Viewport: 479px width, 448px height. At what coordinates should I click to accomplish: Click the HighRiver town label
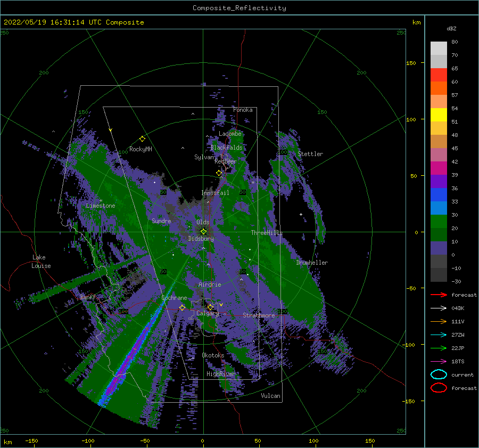[x=220, y=374]
